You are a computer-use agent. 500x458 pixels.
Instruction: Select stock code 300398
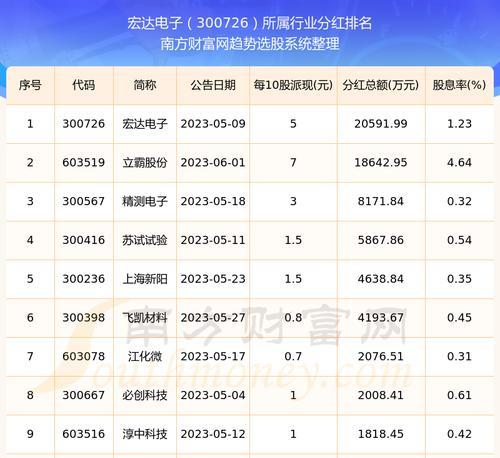84,318
